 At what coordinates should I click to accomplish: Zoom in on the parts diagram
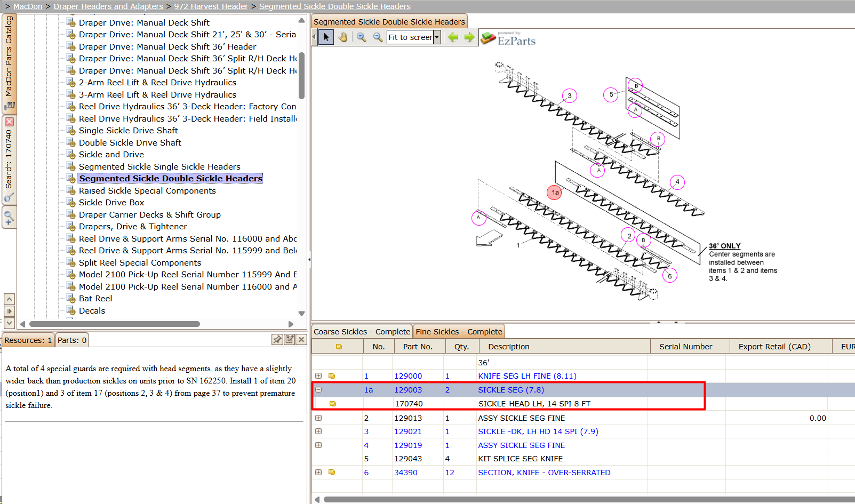tap(362, 37)
